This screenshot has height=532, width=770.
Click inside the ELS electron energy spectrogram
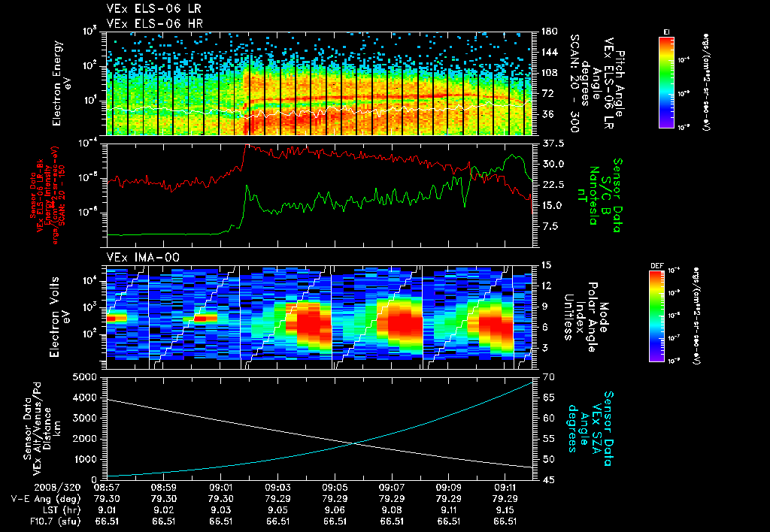pos(320,83)
